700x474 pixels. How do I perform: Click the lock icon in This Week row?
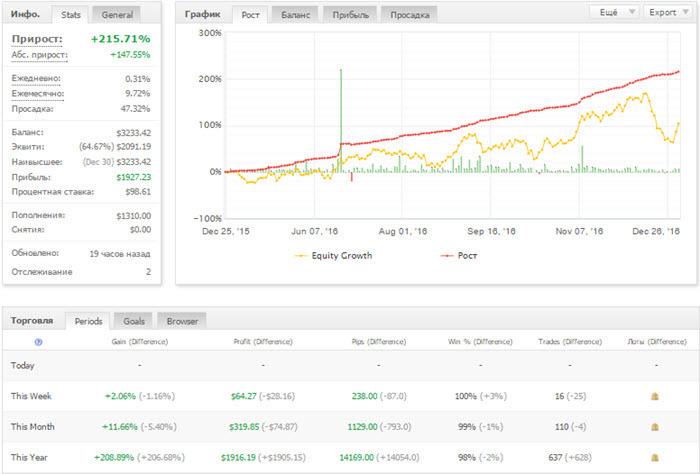coord(655,396)
